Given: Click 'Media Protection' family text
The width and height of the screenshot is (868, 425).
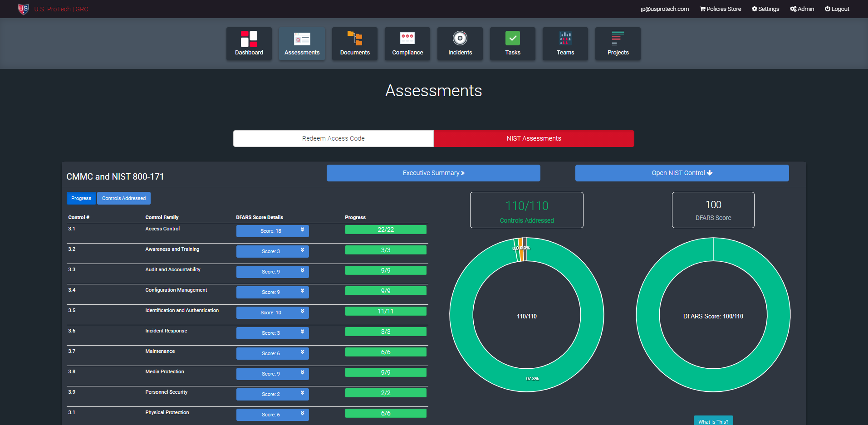Looking at the screenshot, I should pyautogui.click(x=165, y=371).
